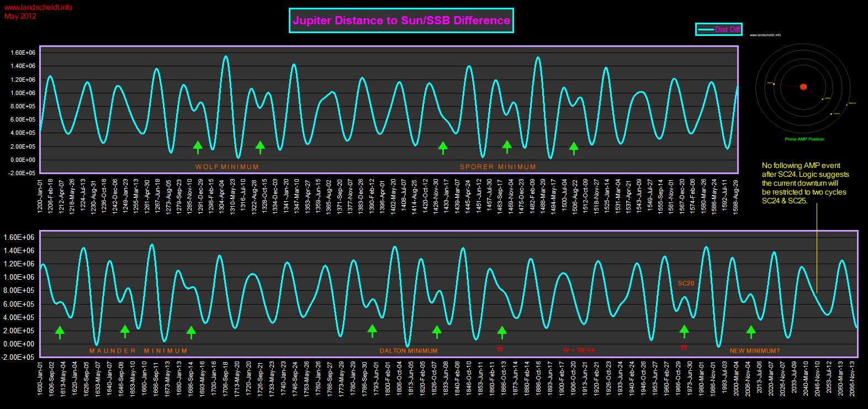The width and height of the screenshot is (868, 409).
Task: Click the DALTON MINIMUM label
Action: [x=409, y=351]
